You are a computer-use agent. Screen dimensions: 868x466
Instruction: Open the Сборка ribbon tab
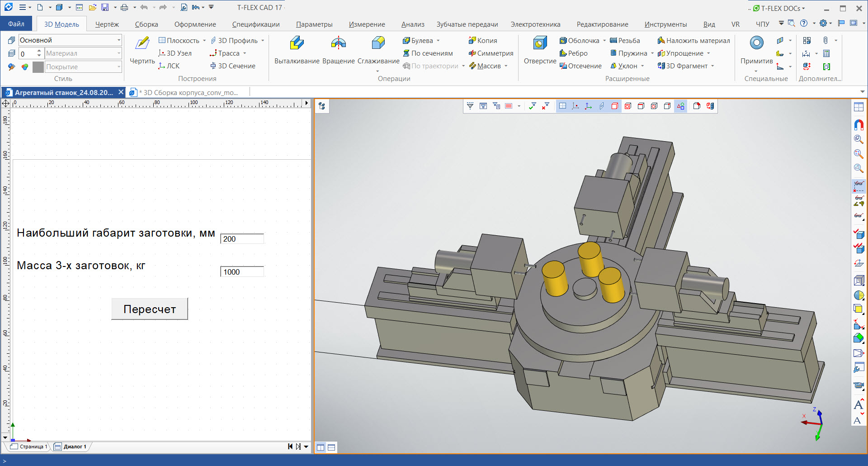pyautogui.click(x=146, y=24)
